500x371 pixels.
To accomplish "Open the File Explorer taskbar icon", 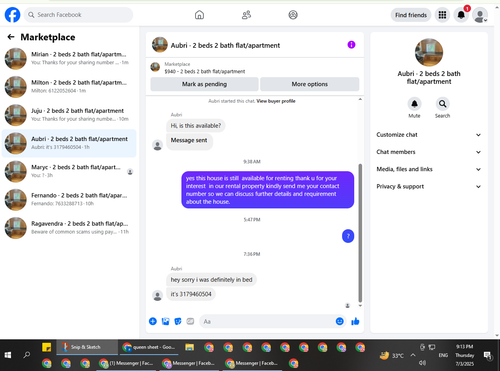I will pyautogui.click(x=190, y=347).
